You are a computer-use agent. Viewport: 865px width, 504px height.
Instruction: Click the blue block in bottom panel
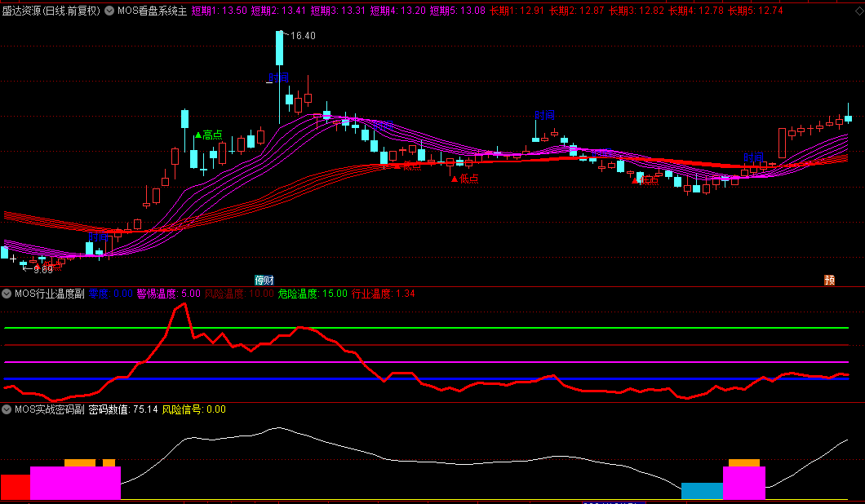click(702, 490)
